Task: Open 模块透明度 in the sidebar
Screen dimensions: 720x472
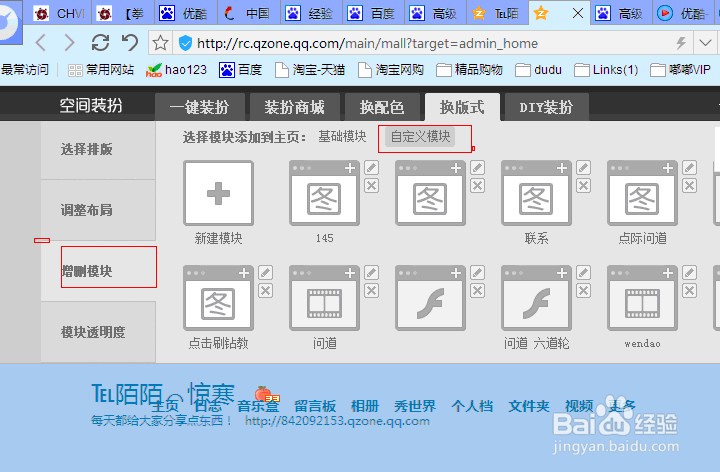Action: (x=98, y=332)
